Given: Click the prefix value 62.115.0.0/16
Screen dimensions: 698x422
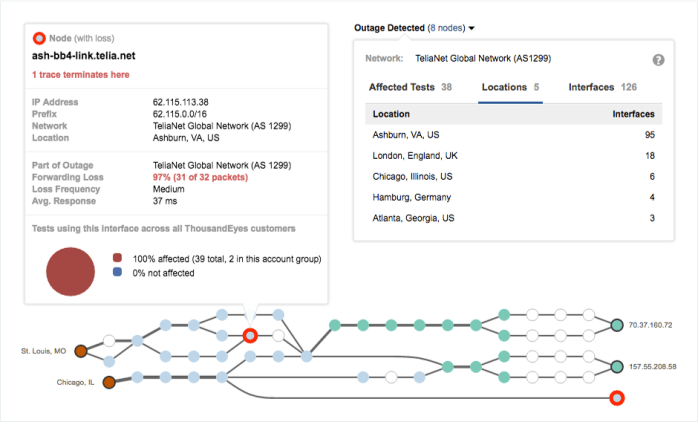Looking at the screenshot, I should click(x=180, y=114).
